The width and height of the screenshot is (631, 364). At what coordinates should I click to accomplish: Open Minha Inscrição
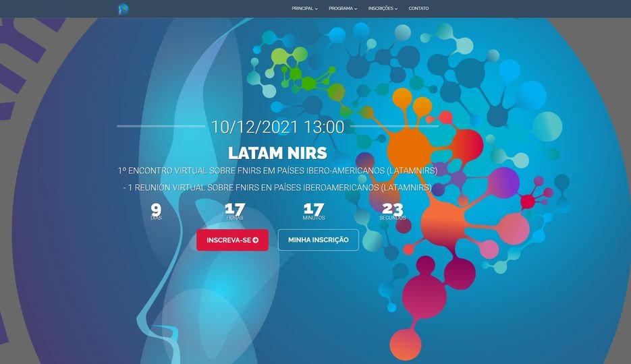click(319, 240)
